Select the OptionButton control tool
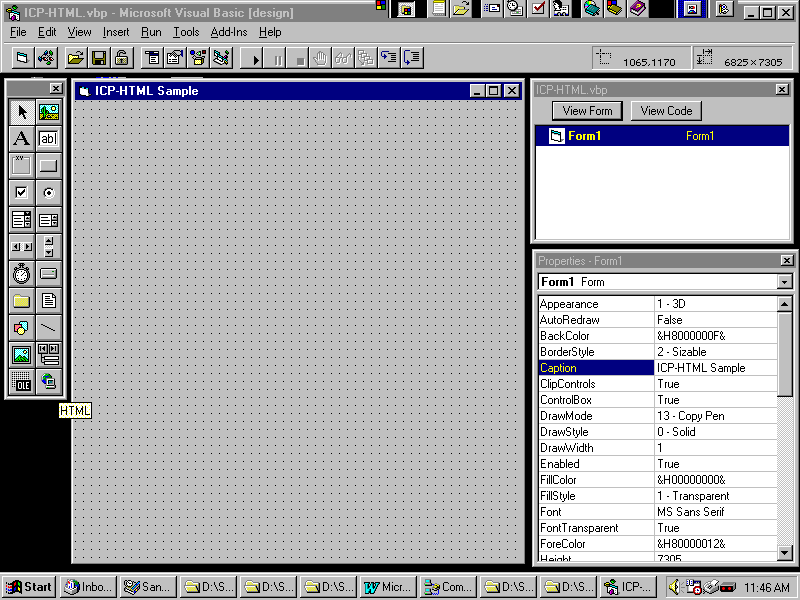Screen dimensions: 800x600 tap(48, 192)
